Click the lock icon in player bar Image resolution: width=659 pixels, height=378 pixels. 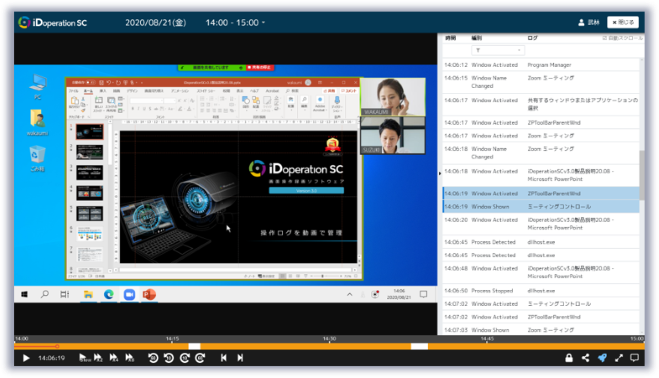[x=569, y=358]
